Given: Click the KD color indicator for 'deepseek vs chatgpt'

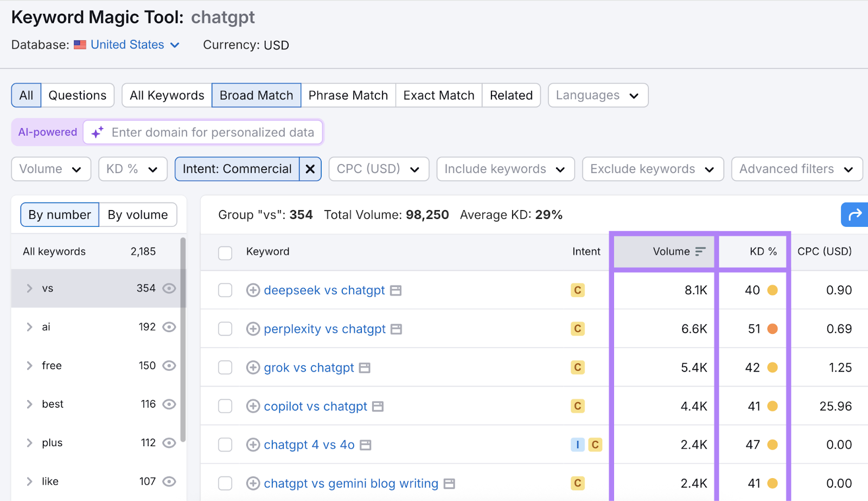Looking at the screenshot, I should coord(772,290).
